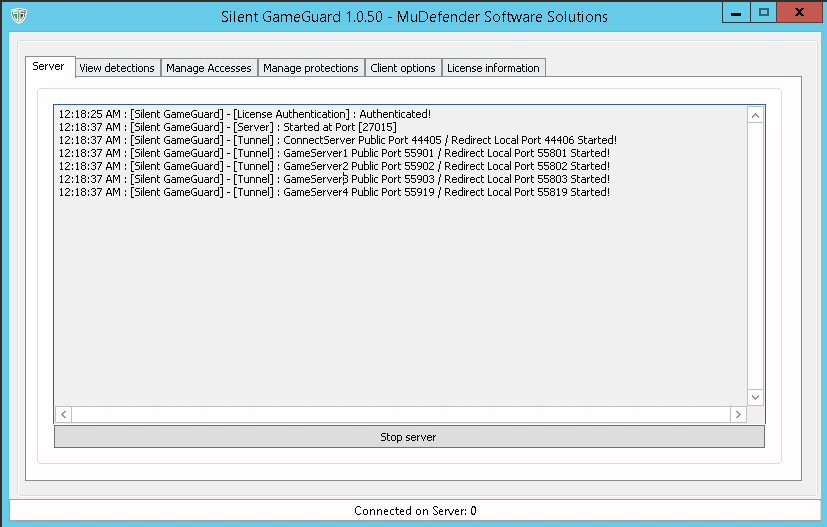Viewport: 827px width, 527px height.
Task: Open the Client options tab
Action: (x=403, y=68)
